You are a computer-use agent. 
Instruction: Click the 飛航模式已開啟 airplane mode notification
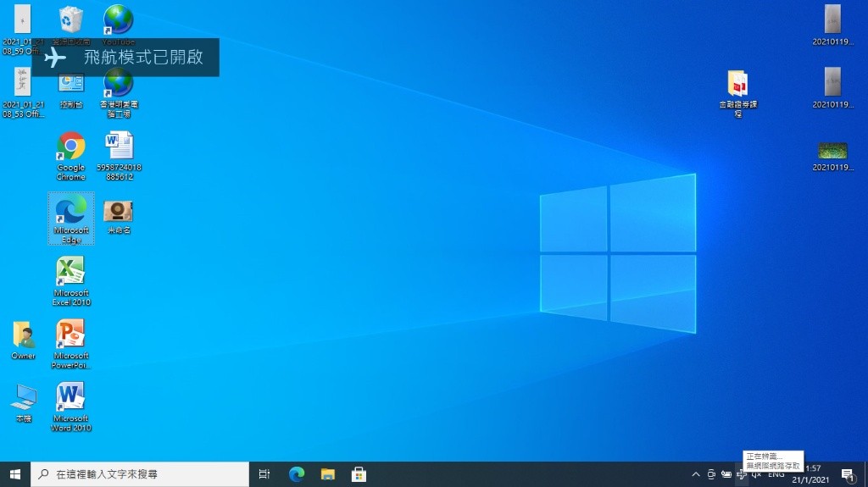point(125,57)
